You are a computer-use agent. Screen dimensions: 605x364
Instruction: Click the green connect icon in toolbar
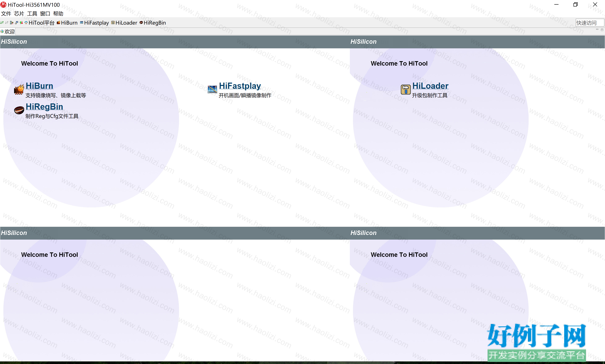2,22
